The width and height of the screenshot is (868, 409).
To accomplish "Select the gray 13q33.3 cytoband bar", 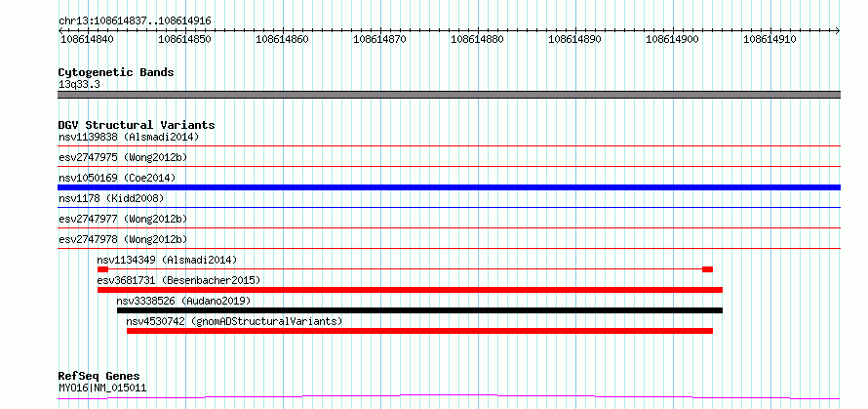I will (x=449, y=95).
